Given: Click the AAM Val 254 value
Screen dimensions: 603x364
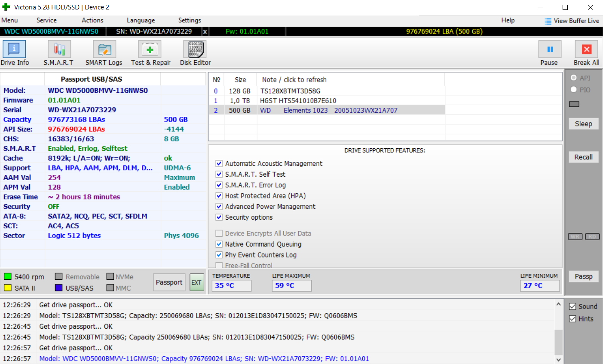Looking at the screenshot, I should pyautogui.click(x=54, y=177).
